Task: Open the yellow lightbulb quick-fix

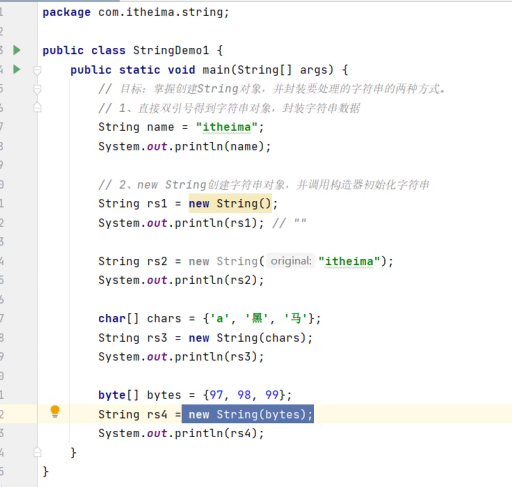Action: click(55, 412)
